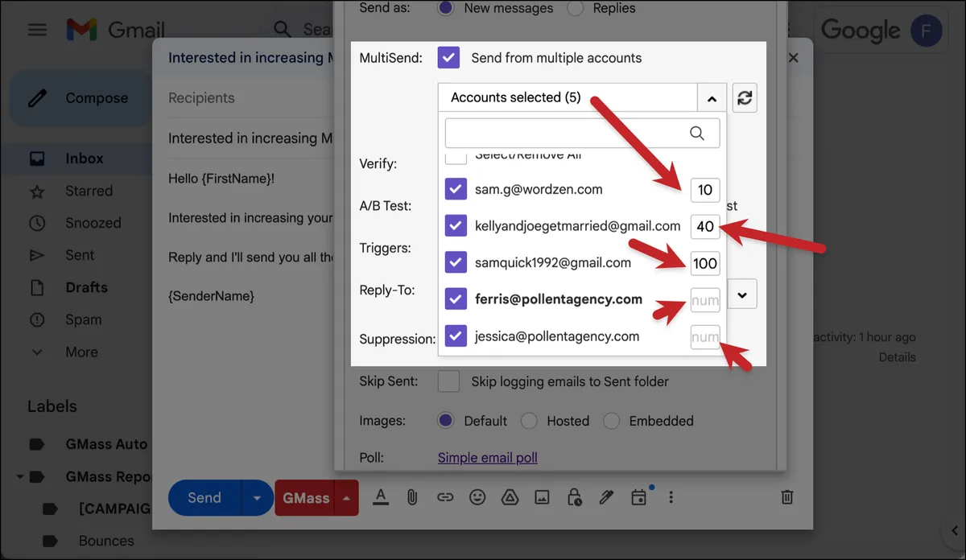Expand the Send button options arrow
The image size is (966, 560).
(257, 498)
